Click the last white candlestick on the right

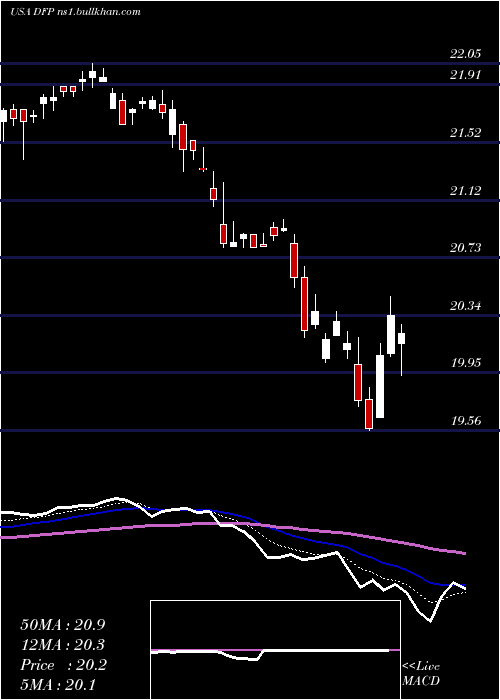coord(401,338)
